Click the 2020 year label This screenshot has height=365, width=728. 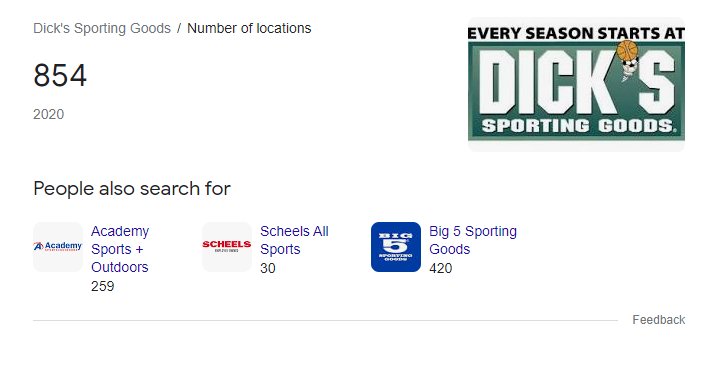pos(48,114)
